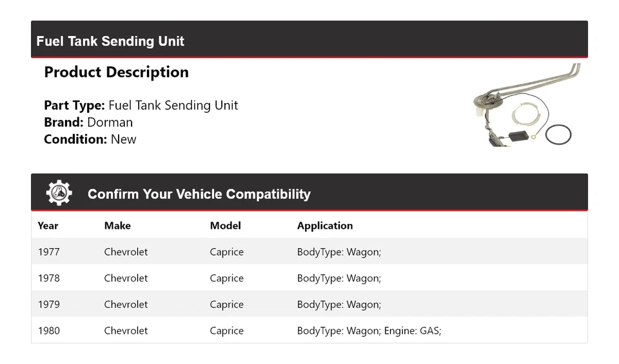619x364 pixels.
Task: Click the Part Type line text
Action: (141, 106)
